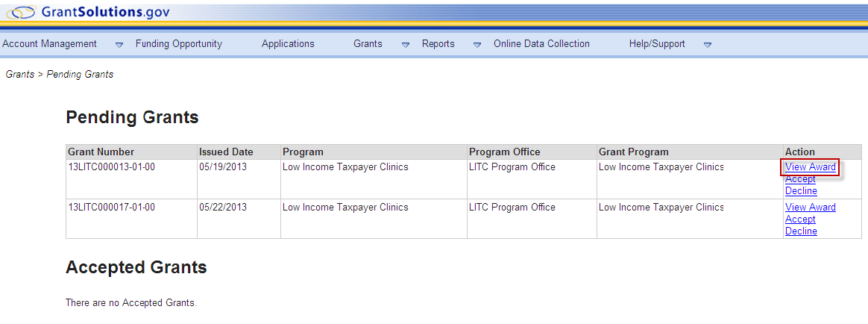This screenshot has width=868, height=324.
Task: Select the Reports menu item
Action: pos(438,44)
